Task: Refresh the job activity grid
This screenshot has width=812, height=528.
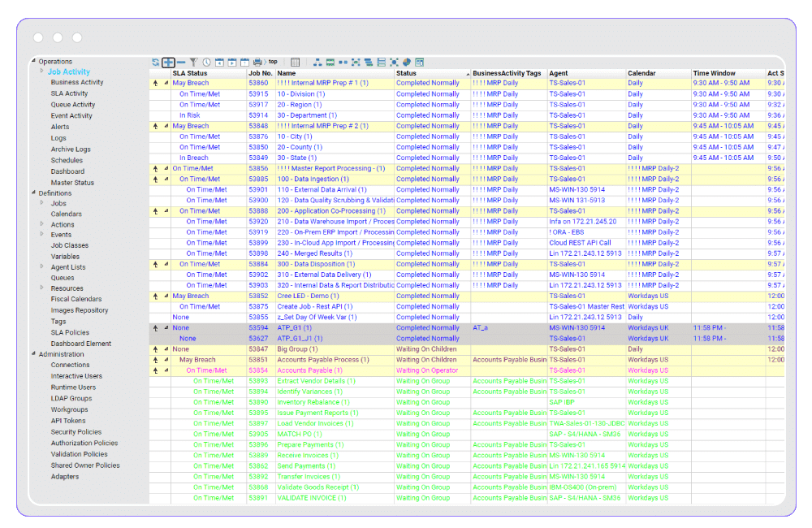Action: [157, 62]
